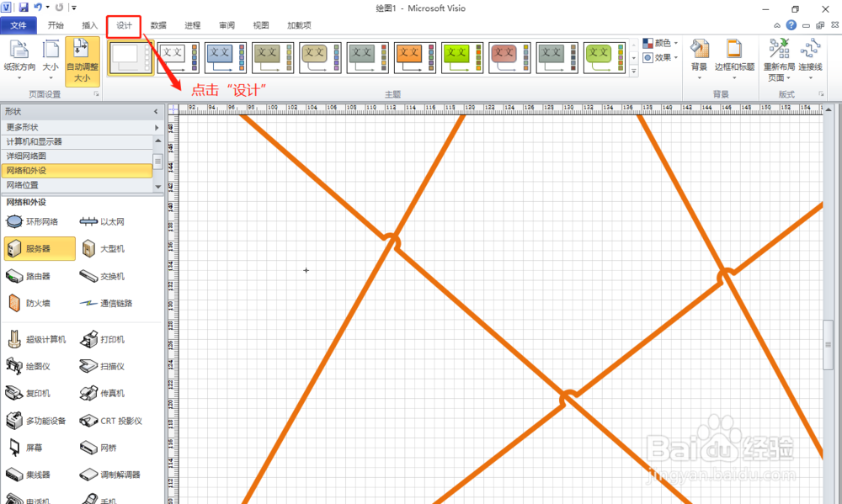Switch to the Data (数据) tab
842x504 pixels.
pyautogui.click(x=158, y=25)
